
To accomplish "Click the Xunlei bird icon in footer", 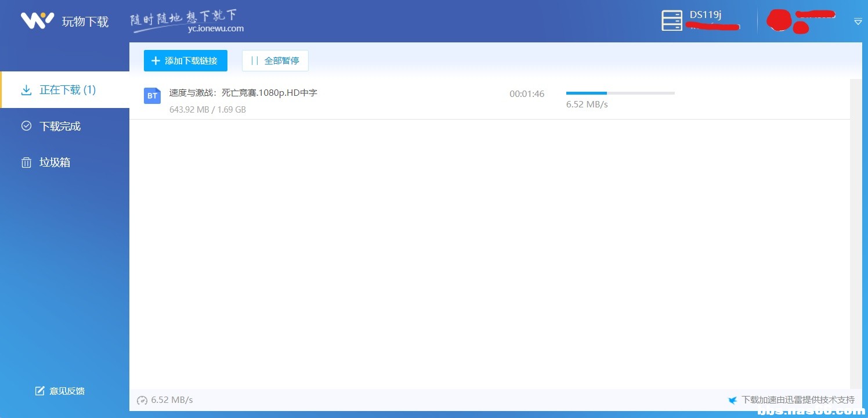I will (733, 400).
